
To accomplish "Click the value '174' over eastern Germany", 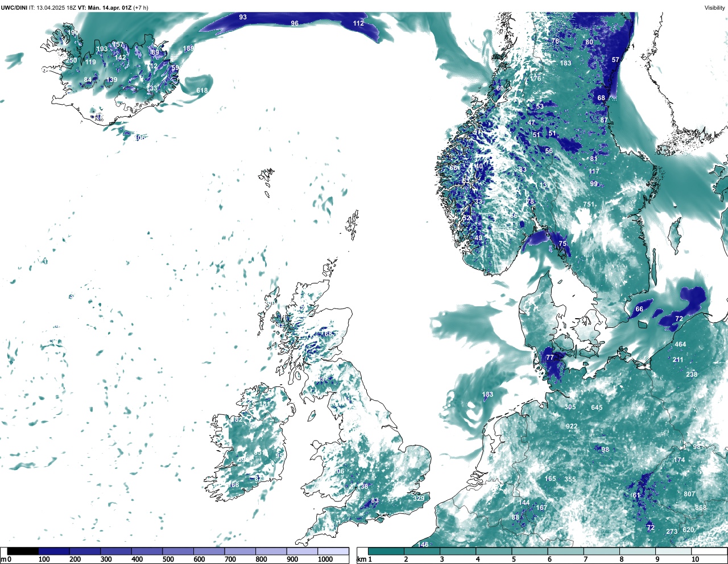I will (x=680, y=460).
